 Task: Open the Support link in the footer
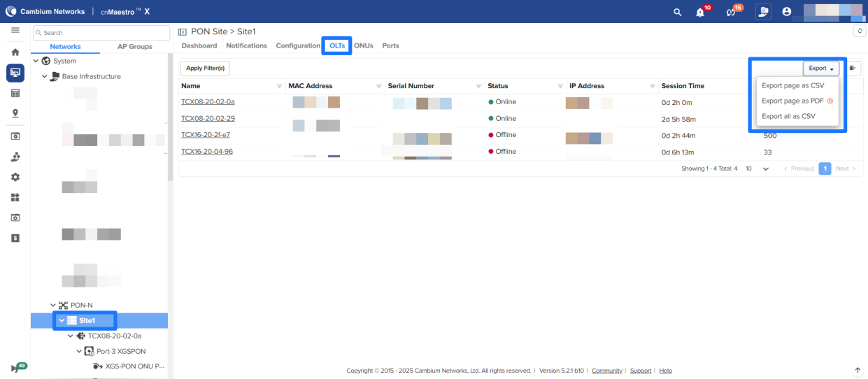(641, 371)
